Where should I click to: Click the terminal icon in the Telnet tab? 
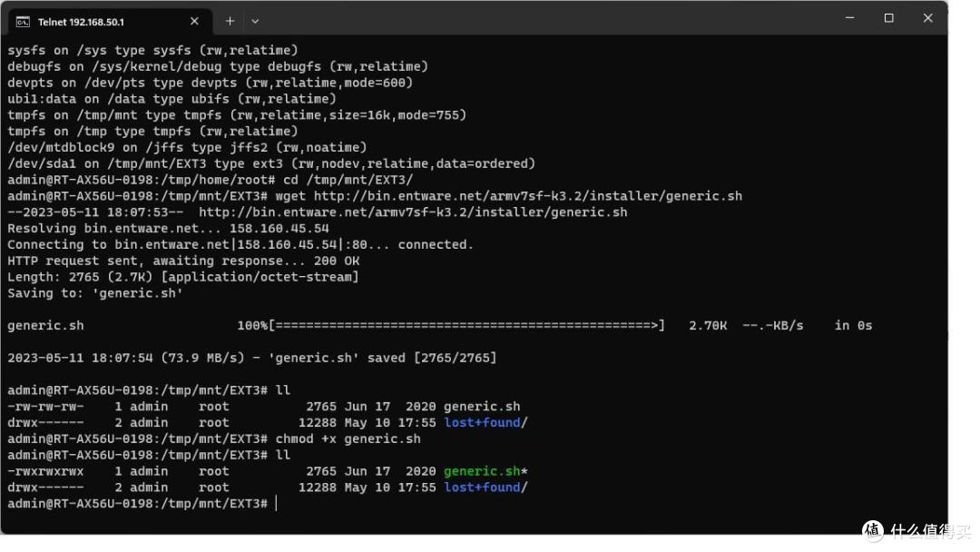[x=22, y=21]
